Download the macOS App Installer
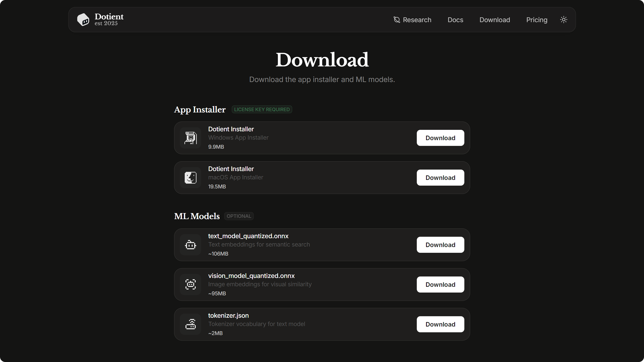 (x=440, y=177)
